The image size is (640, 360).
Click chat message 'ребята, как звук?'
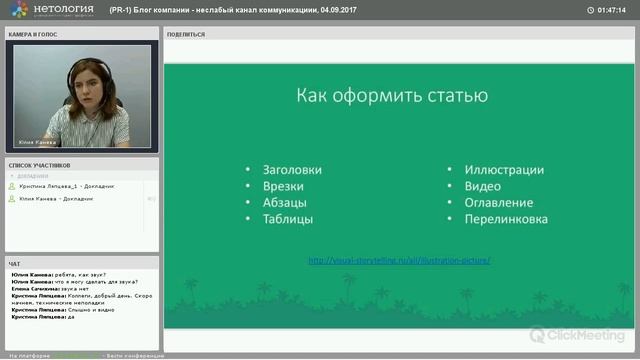tap(58, 275)
